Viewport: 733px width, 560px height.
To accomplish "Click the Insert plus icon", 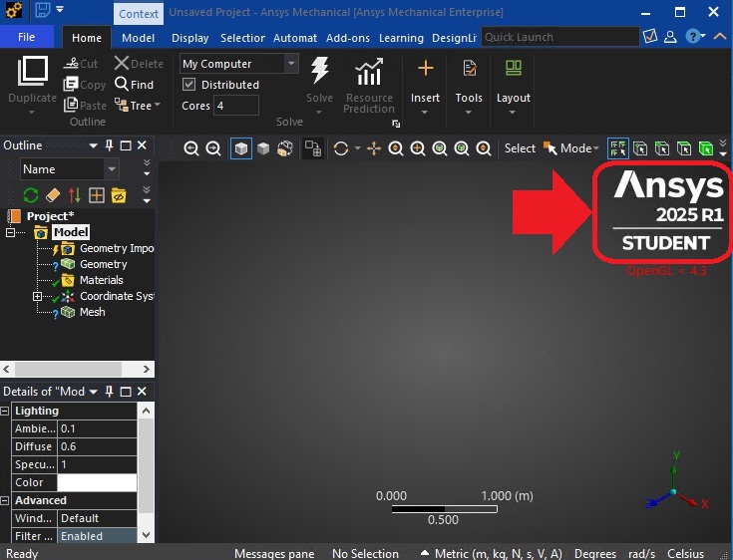I will tap(425, 68).
